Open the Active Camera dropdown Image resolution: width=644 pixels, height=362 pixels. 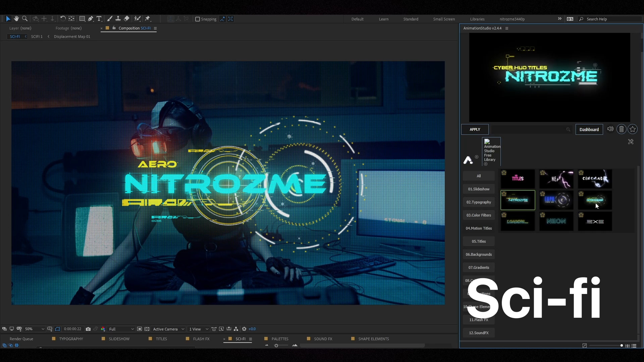coord(168,329)
